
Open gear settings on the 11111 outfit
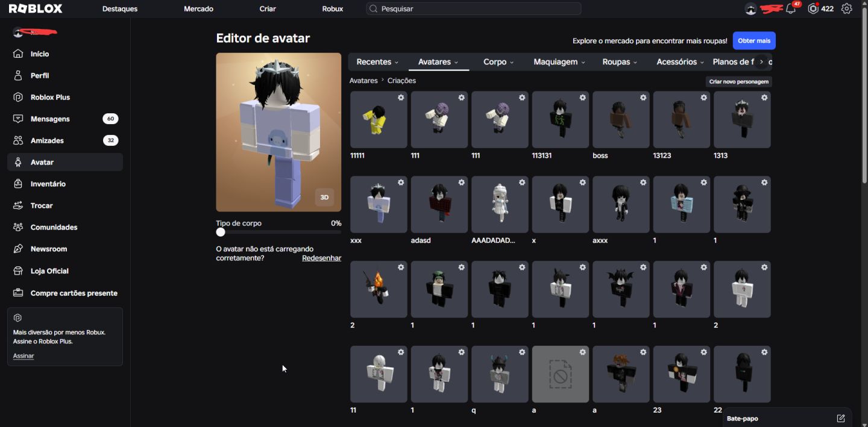pos(401,98)
